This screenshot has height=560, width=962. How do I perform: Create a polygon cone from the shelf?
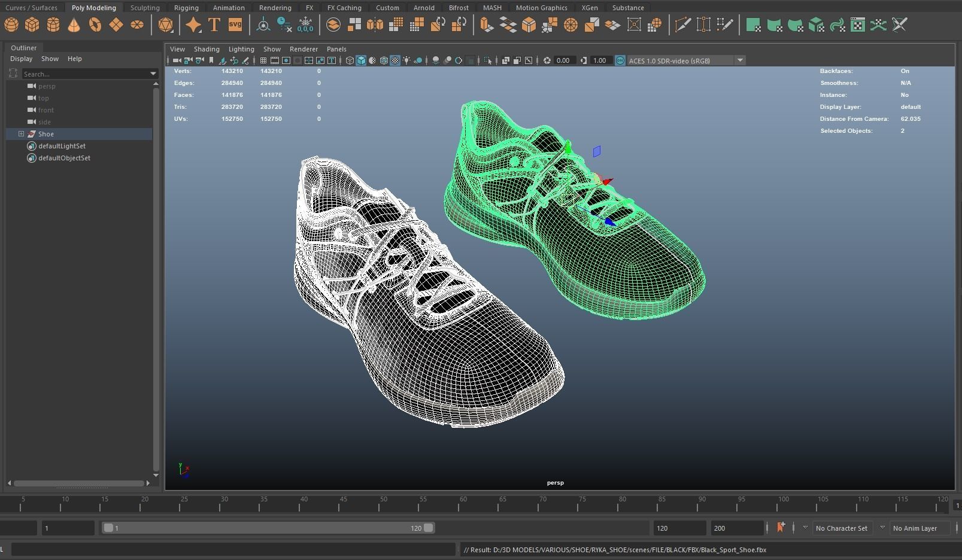click(x=74, y=25)
